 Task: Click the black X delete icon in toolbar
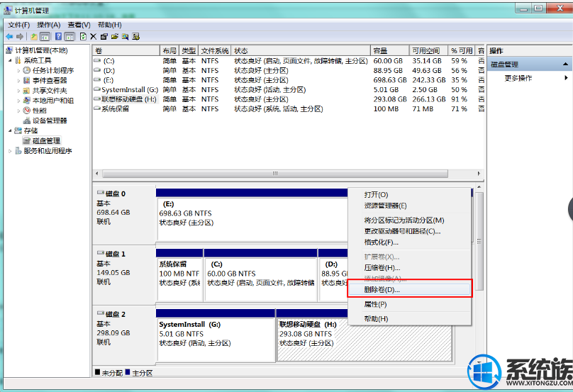click(x=93, y=37)
